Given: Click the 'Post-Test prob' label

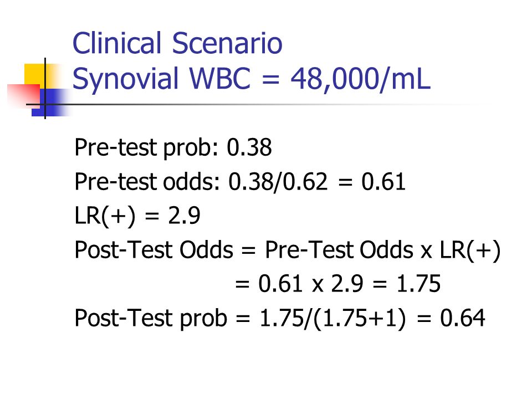Looking at the screenshot, I should click(x=151, y=318).
